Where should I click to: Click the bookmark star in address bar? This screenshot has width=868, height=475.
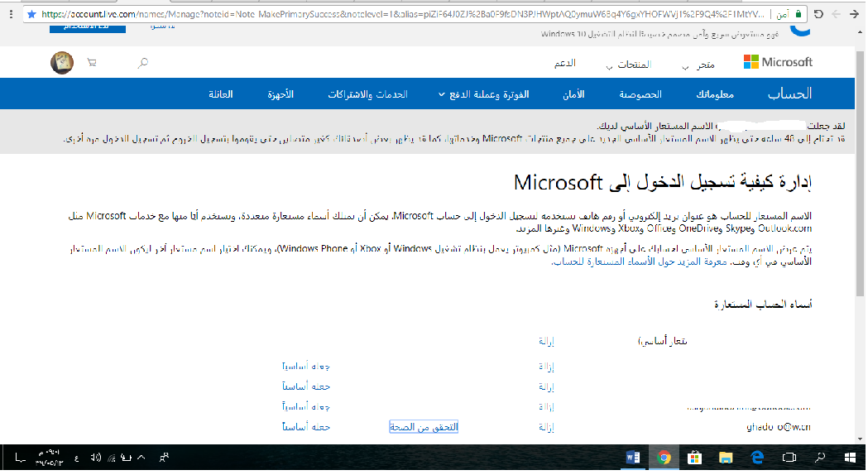31,14
